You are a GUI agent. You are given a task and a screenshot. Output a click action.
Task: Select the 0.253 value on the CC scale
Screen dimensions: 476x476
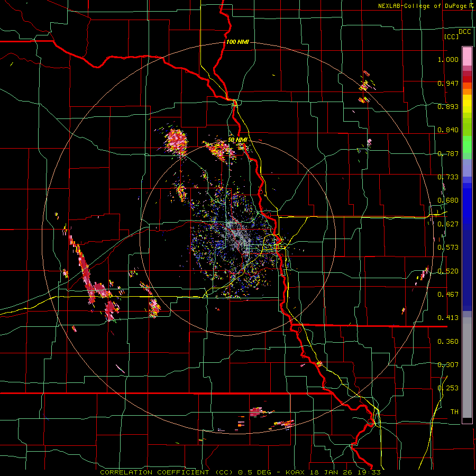tap(448, 388)
